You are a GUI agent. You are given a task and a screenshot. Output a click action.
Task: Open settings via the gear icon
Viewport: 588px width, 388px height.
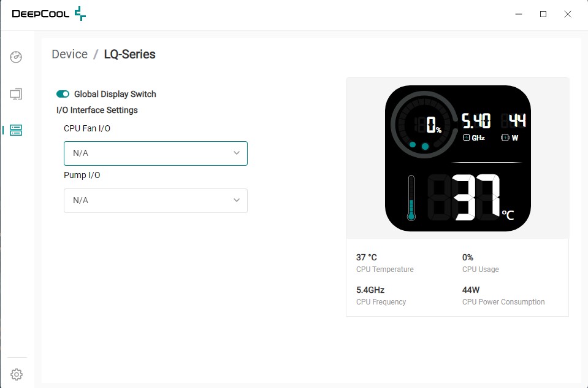17,374
